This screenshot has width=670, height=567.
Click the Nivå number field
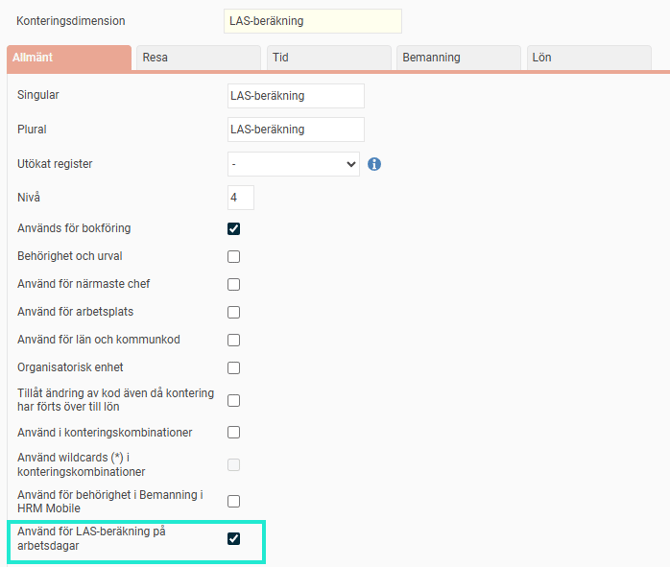click(241, 198)
